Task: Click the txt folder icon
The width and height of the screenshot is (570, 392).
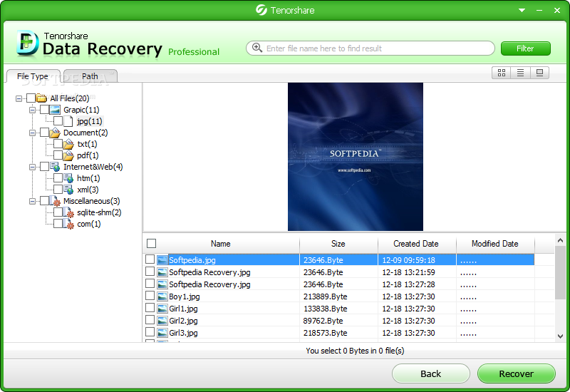Action: (68, 144)
